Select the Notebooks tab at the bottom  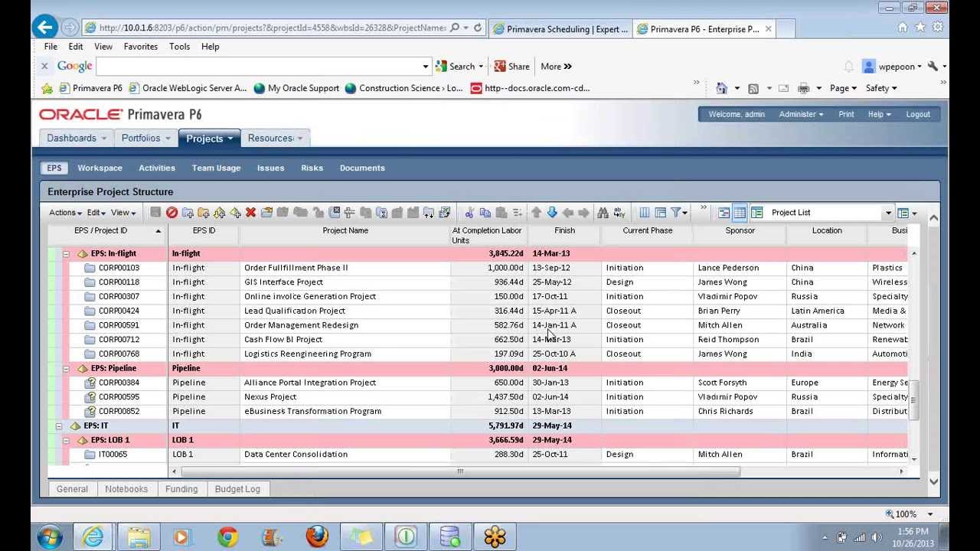pyautogui.click(x=126, y=489)
